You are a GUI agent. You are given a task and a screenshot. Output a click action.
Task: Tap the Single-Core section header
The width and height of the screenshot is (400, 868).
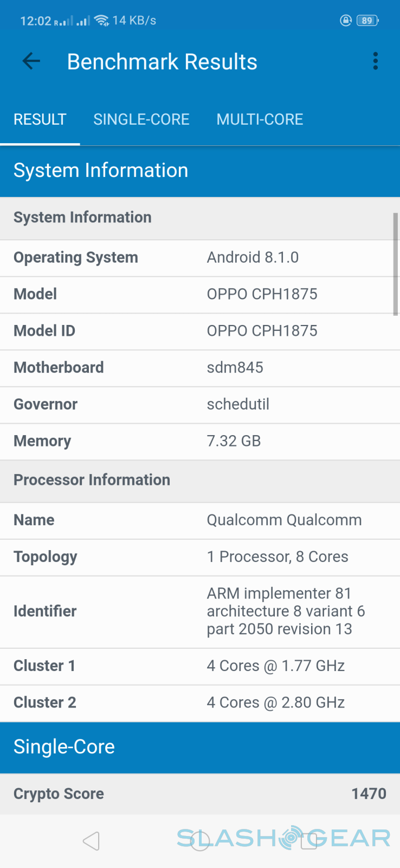[199, 747]
